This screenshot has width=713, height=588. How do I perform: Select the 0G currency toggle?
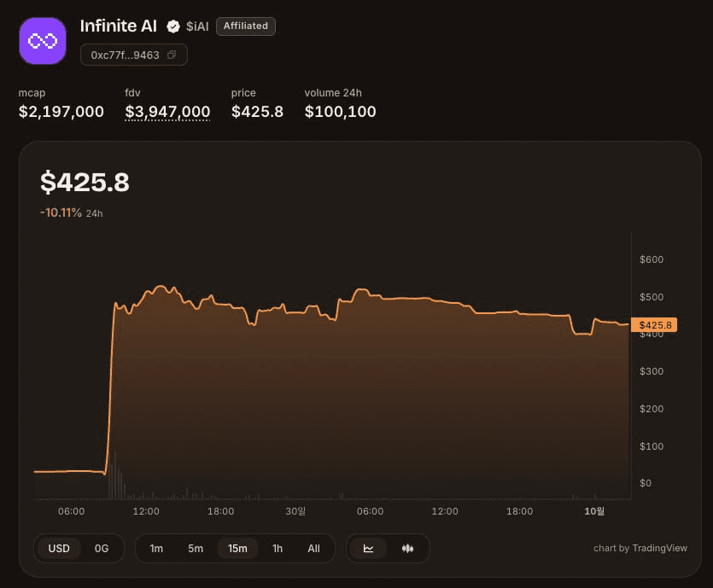pyautogui.click(x=102, y=549)
